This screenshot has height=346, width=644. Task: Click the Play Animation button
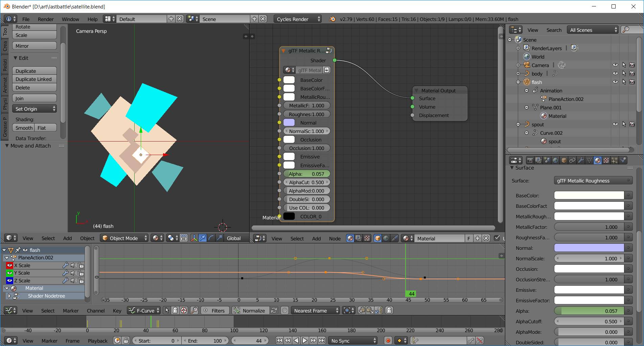coord(304,341)
